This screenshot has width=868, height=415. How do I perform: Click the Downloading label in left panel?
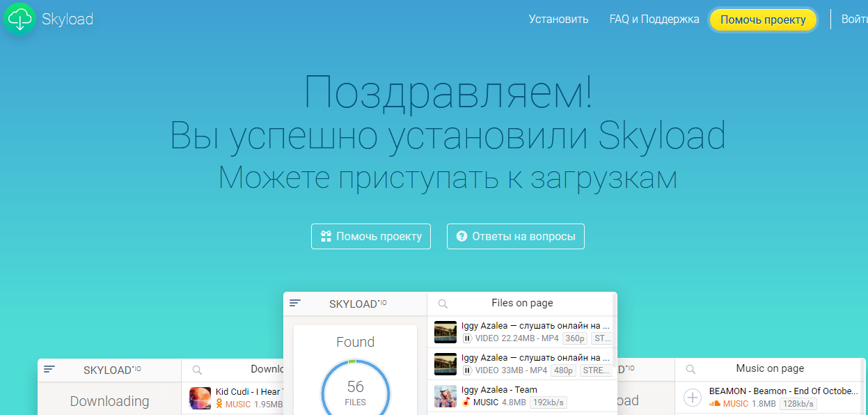coord(110,401)
